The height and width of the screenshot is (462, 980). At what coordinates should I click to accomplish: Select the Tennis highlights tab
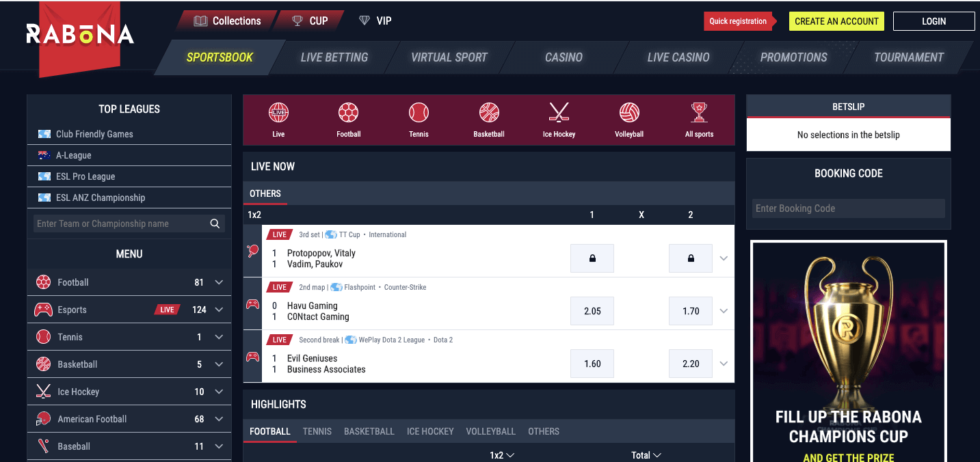[x=317, y=431]
